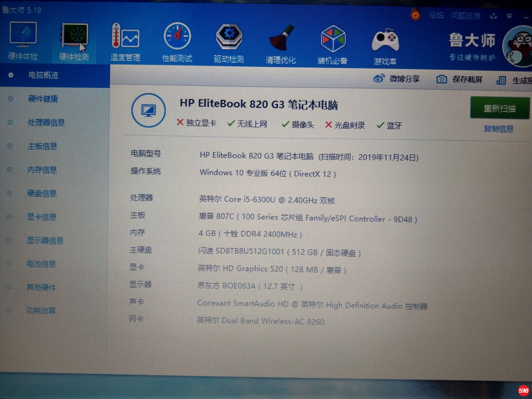Share via 微博分享 Weibo icon

pyautogui.click(x=378, y=79)
